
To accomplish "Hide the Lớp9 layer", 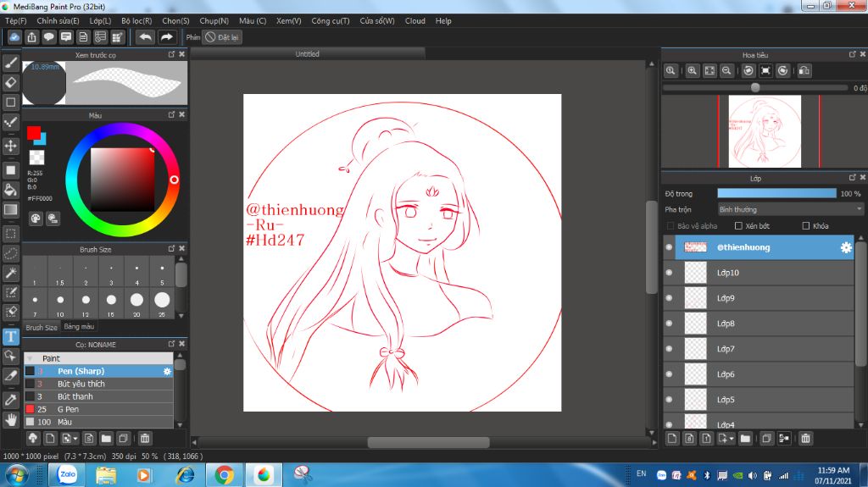I will pyautogui.click(x=670, y=298).
